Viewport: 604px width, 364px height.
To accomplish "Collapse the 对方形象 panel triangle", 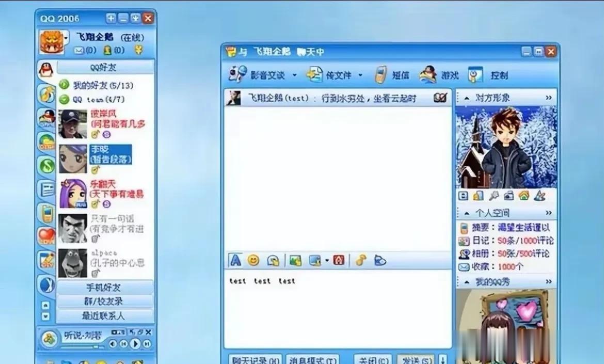I will click(x=467, y=98).
